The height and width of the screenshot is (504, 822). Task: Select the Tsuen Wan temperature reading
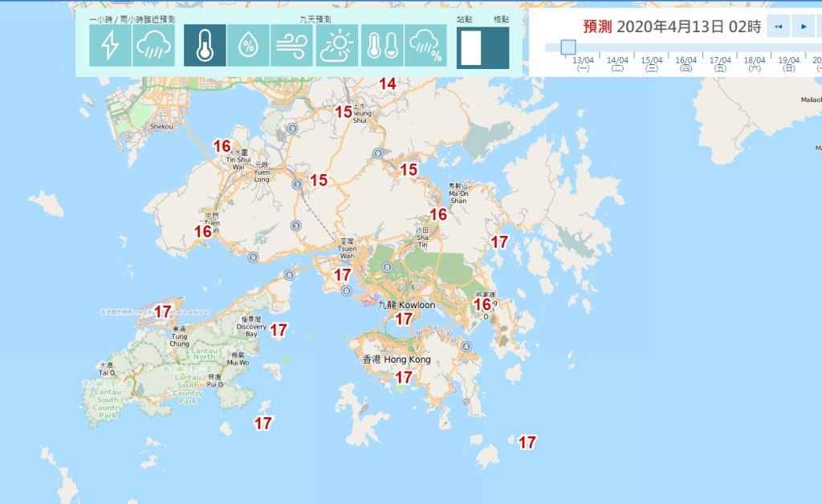[x=343, y=274]
